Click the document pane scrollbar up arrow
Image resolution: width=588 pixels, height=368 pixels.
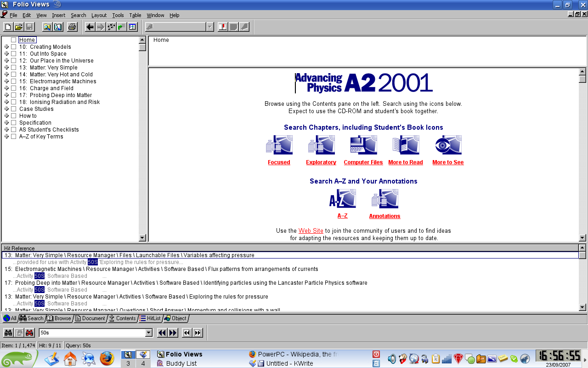tap(582, 72)
